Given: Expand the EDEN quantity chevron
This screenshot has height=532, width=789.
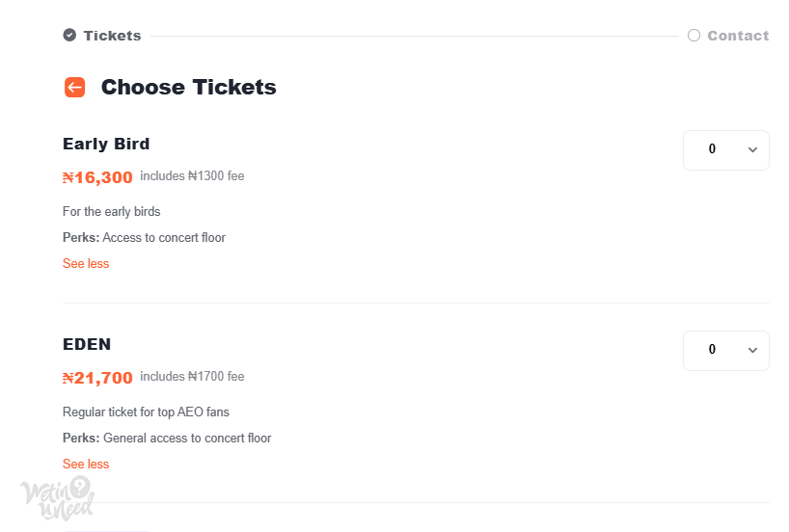Looking at the screenshot, I should pos(752,351).
